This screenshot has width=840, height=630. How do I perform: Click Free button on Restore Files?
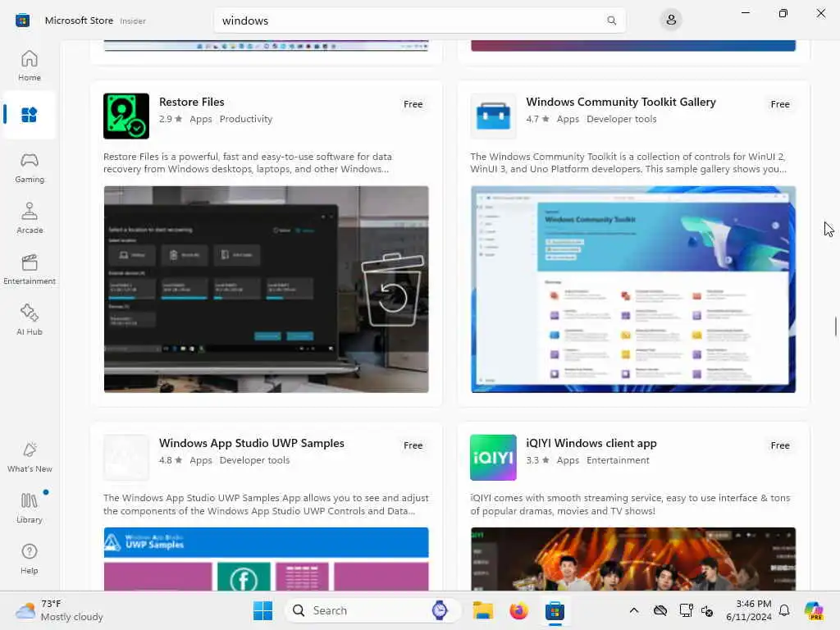click(x=413, y=104)
